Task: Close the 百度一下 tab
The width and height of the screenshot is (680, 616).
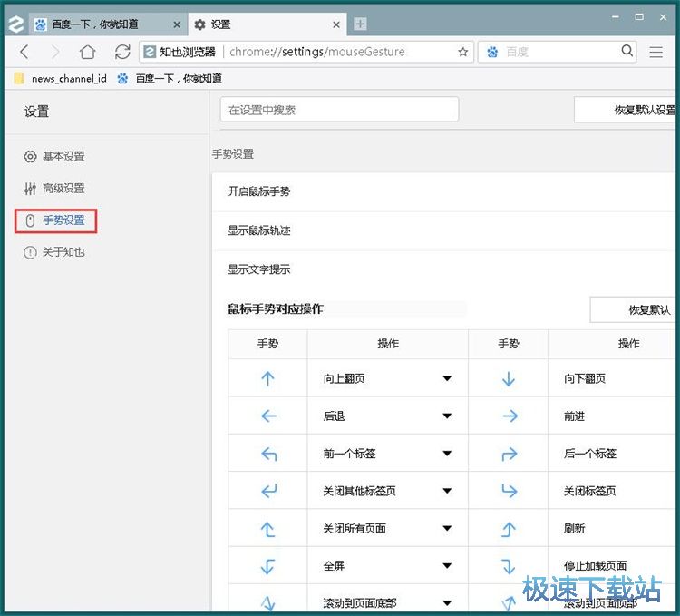Action: [x=177, y=25]
